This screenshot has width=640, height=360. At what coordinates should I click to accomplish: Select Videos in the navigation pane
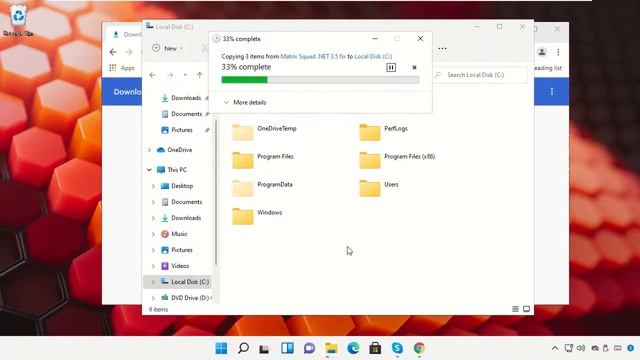click(175, 266)
